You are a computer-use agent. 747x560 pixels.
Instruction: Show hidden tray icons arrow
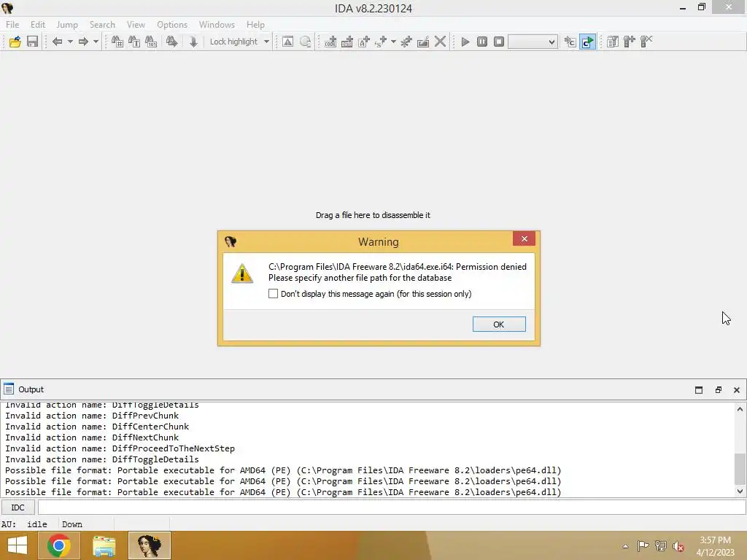click(x=625, y=546)
